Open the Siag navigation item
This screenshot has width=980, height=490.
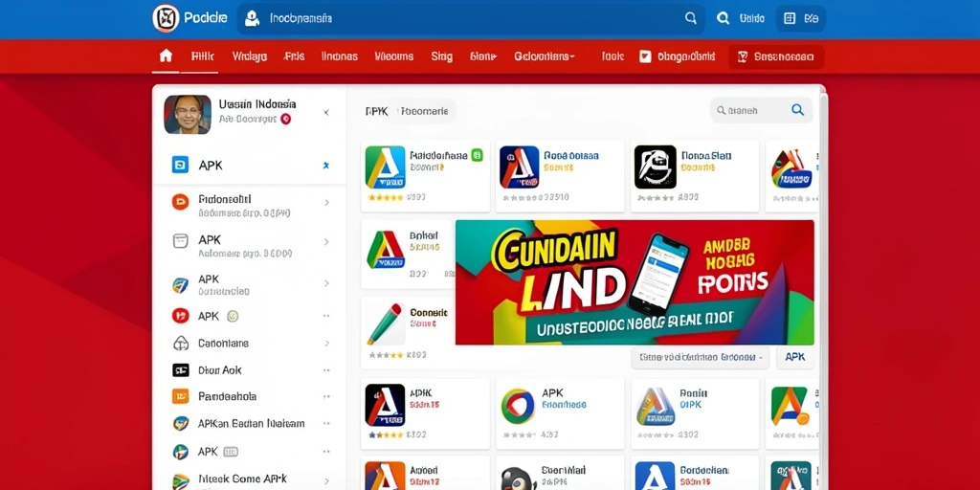[x=441, y=56]
